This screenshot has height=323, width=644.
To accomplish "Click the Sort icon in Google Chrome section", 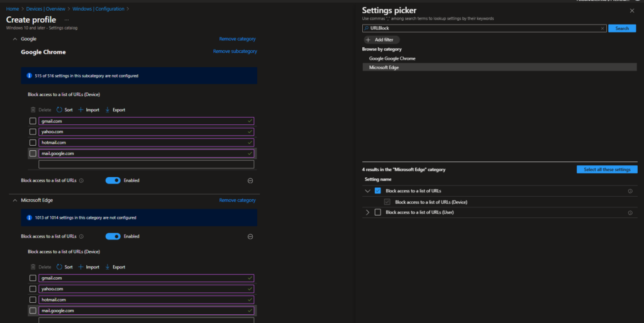I will pyautogui.click(x=59, y=109).
